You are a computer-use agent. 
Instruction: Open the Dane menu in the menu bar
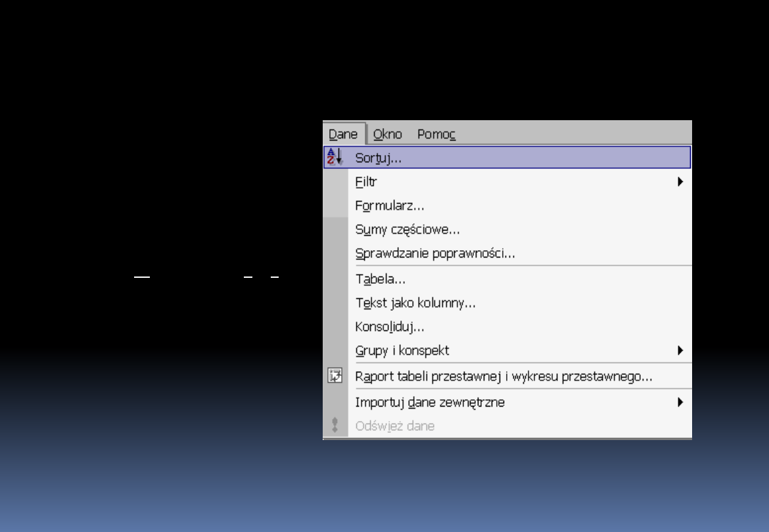[x=343, y=134]
